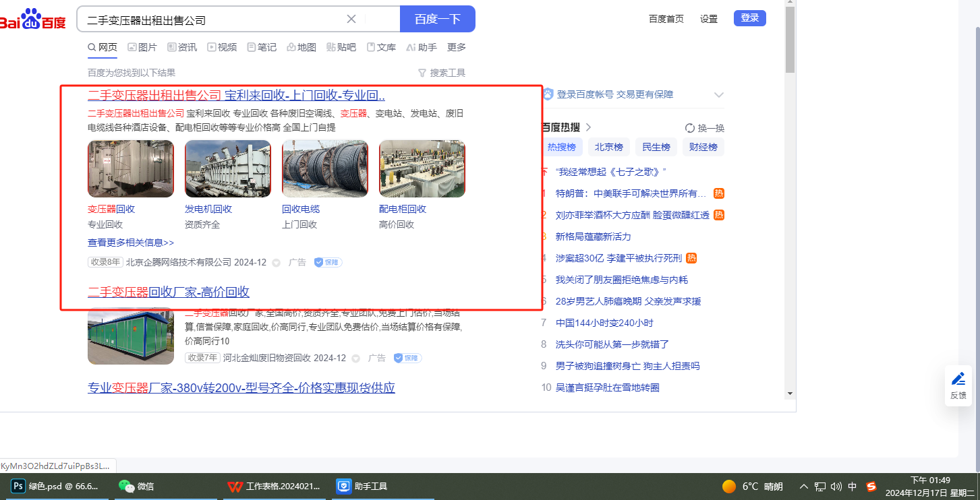Open the 百度热搜 chevron link
The width and height of the screenshot is (980, 500).
(x=588, y=127)
